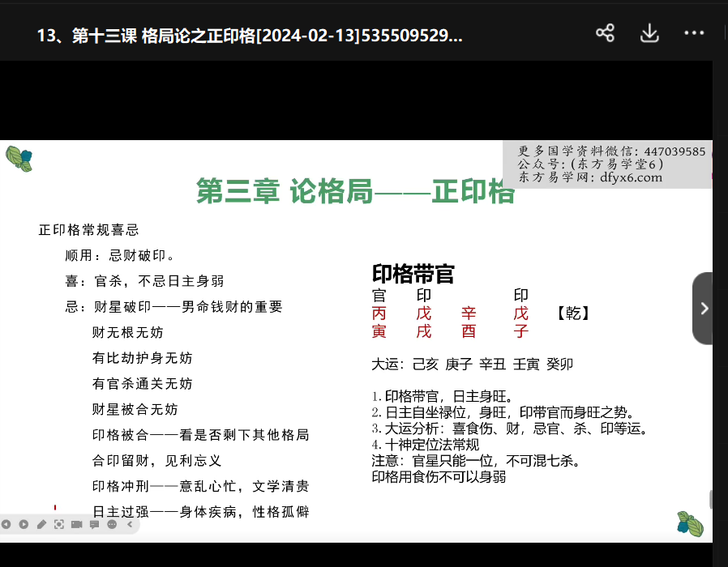728x567 pixels.
Task: Click the camera recording icon
Action: (x=76, y=524)
